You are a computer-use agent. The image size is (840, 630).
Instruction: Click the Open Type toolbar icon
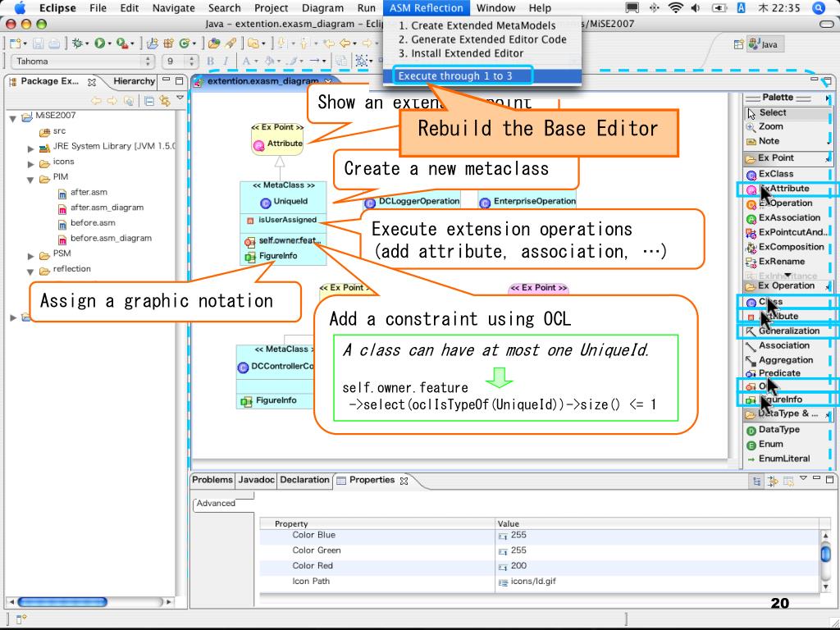(x=214, y=43)
